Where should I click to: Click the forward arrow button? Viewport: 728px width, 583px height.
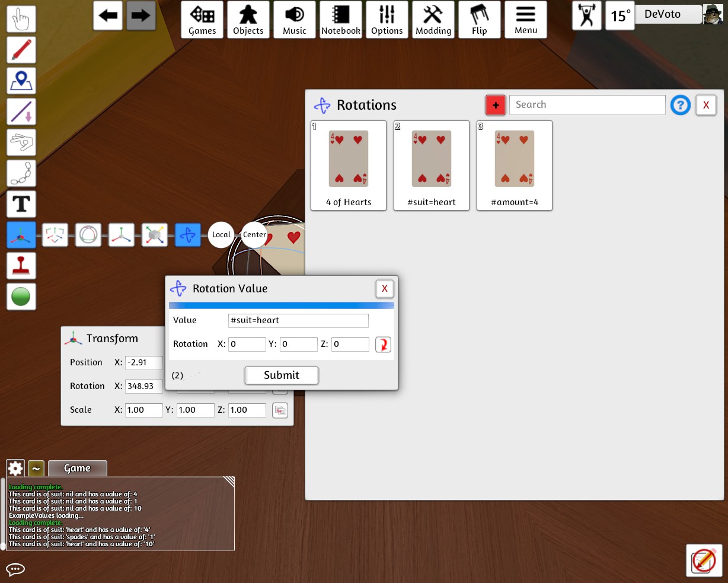click(141, 16)
